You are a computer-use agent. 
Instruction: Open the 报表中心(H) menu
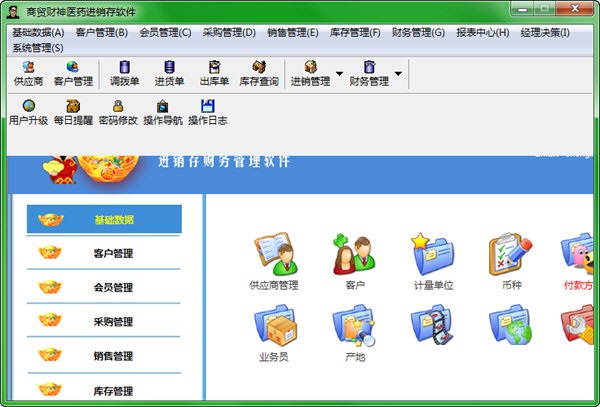(483, 33)
